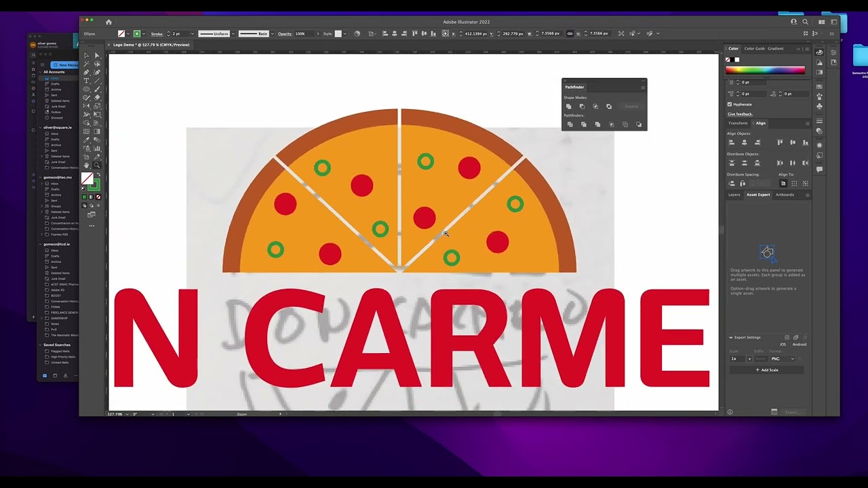This screenshot has height=488, width=868.
Task: Toggle Flagged Mails checkbox in mail sidebar
Action: (47, 351)
